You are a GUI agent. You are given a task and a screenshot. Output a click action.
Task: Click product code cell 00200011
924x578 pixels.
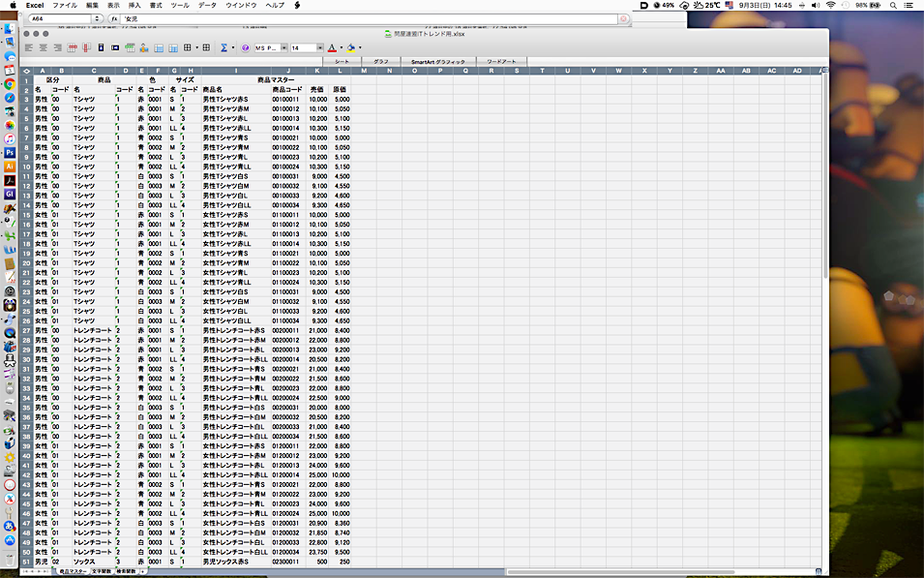pos(288,330)
